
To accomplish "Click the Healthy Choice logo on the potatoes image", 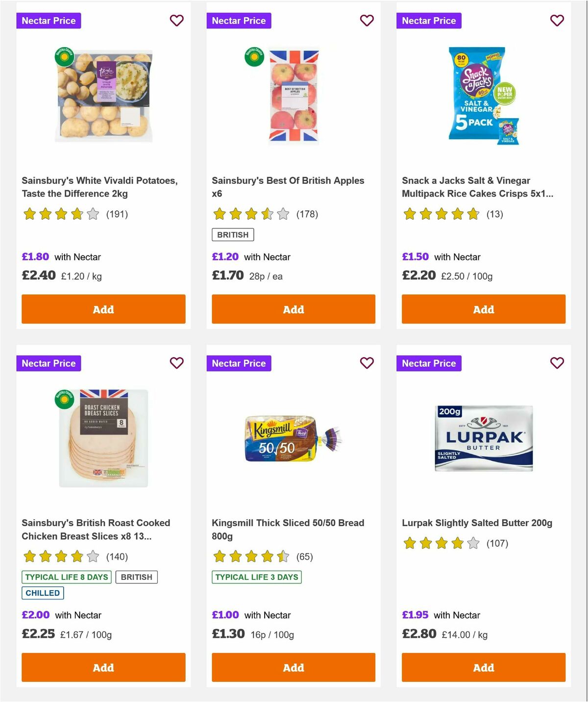I will 64,57.
